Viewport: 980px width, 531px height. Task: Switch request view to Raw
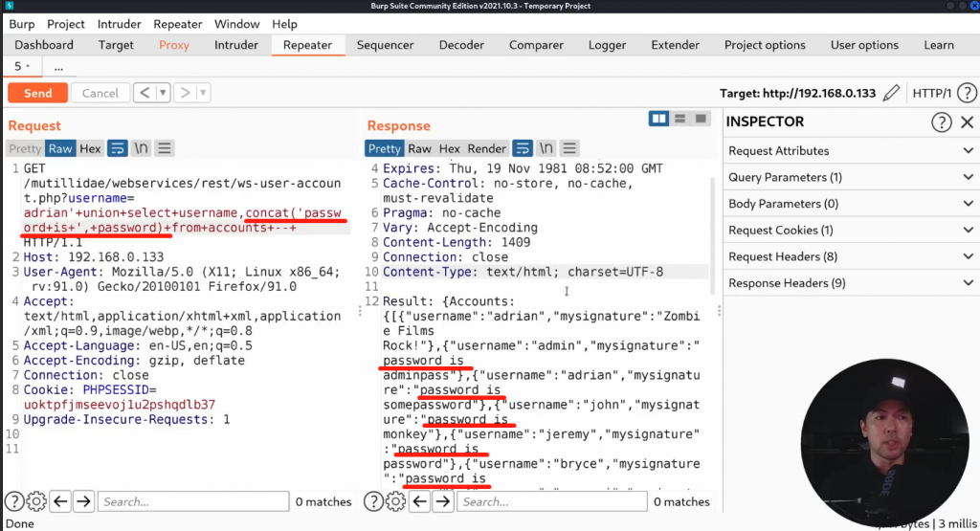pos(60,148)
